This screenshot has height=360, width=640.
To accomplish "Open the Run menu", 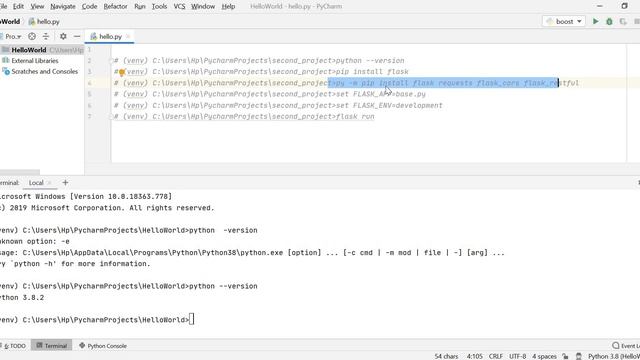I will tap(140, 7).
